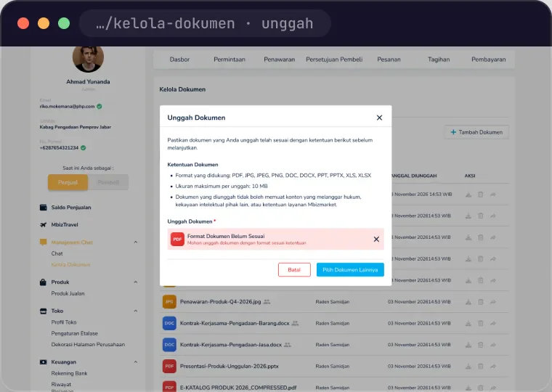Screen dimensions: 552x392
Task: Delete Penawaran-Produk-Q4-2026.jpg
Action: (x=481, y=302)
